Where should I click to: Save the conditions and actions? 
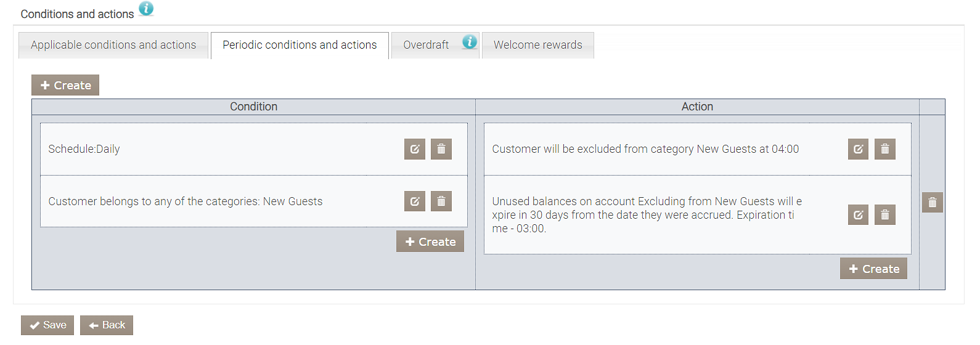47,325
